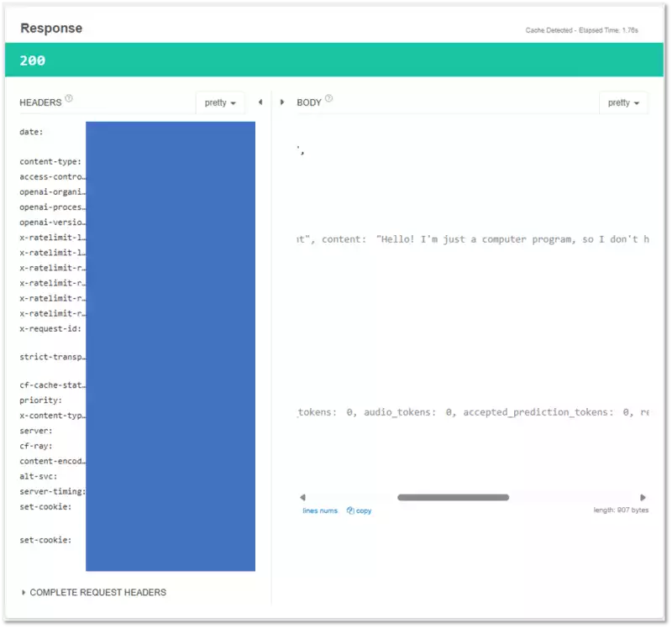This screenshot has height=628, width=672.
Task: Select the date: header name
Action: (31, 132)
